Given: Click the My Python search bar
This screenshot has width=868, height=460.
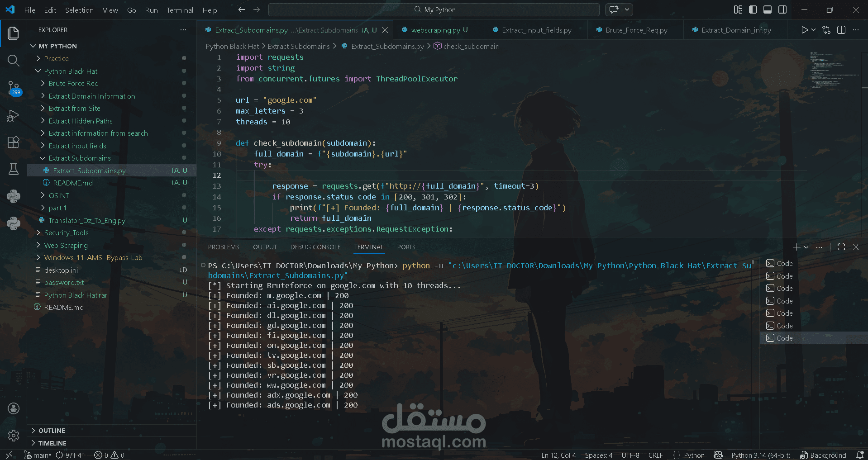Looking at the screenshot, I should click(434, 9).
